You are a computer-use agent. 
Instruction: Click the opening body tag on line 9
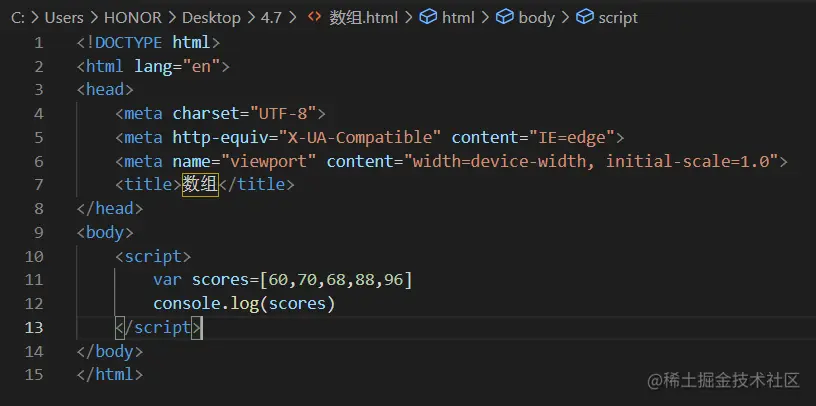(x=105, y=233)
